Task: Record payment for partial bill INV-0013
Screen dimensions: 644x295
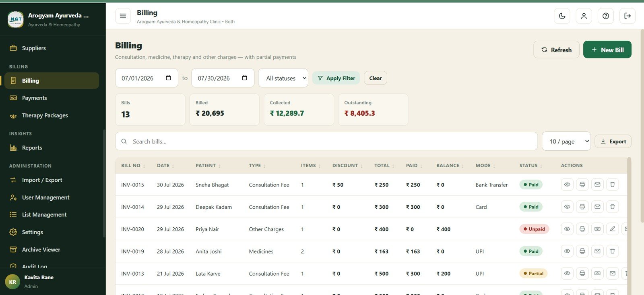Action: (597, 273)
